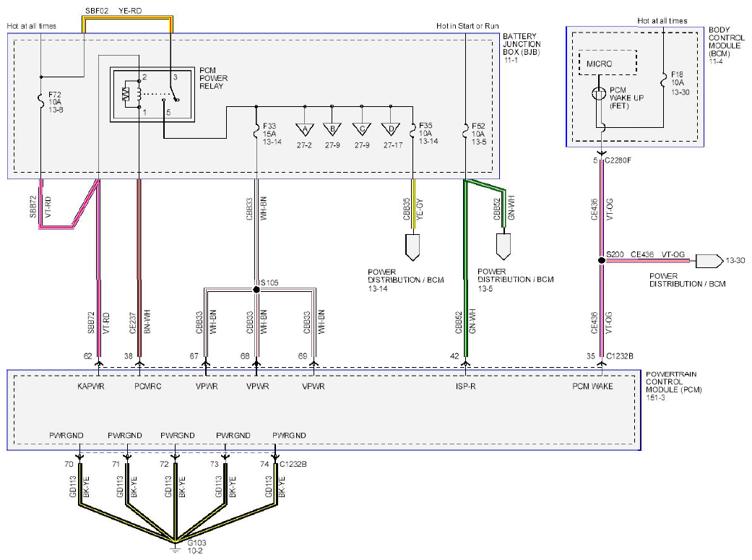Click the KAPWR pin label

90,387
